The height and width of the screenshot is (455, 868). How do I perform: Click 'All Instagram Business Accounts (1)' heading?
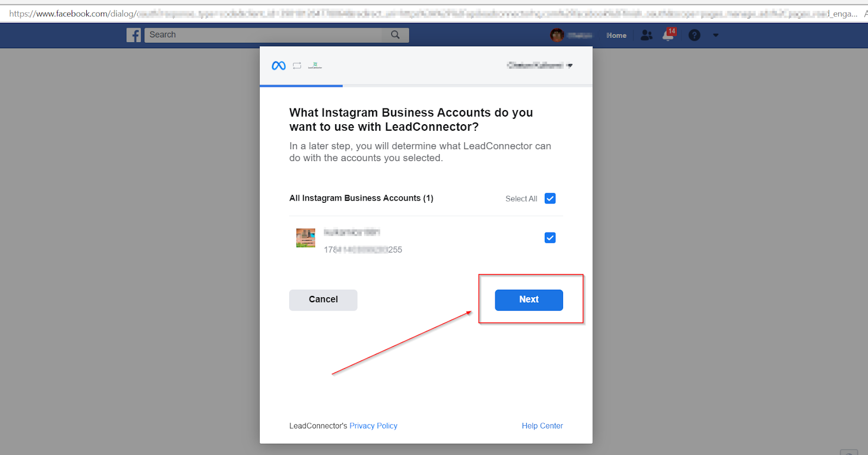point(361,198)
